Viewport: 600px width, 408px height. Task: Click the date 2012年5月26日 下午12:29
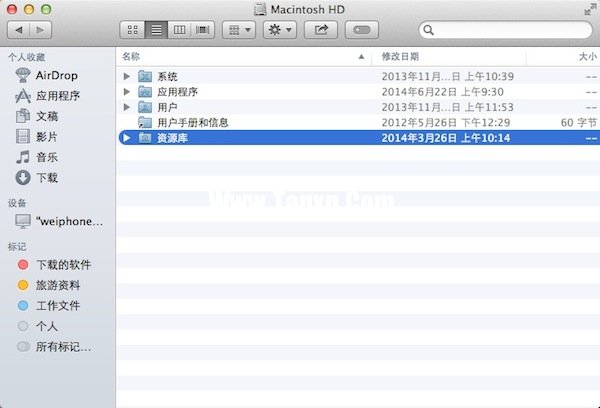click(446, 122)
